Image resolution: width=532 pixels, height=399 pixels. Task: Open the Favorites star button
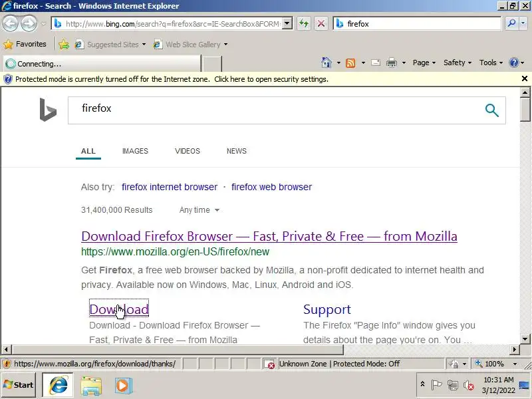tap(25, 44)
